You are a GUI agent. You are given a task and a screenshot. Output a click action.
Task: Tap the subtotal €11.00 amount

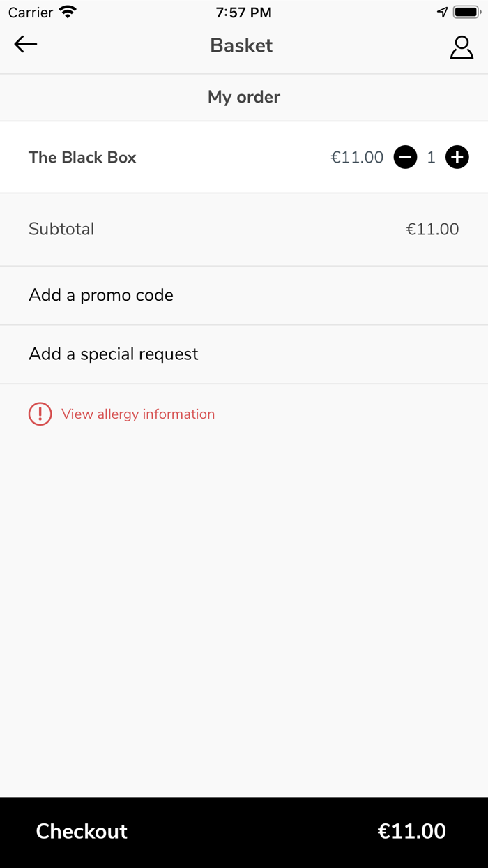point(432,229)
